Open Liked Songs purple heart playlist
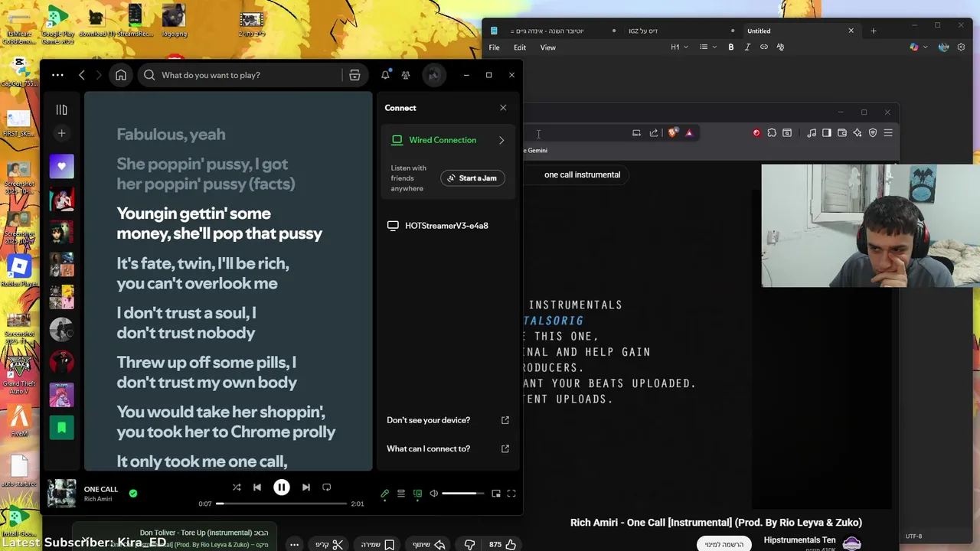980x551 pixels. 62,166
